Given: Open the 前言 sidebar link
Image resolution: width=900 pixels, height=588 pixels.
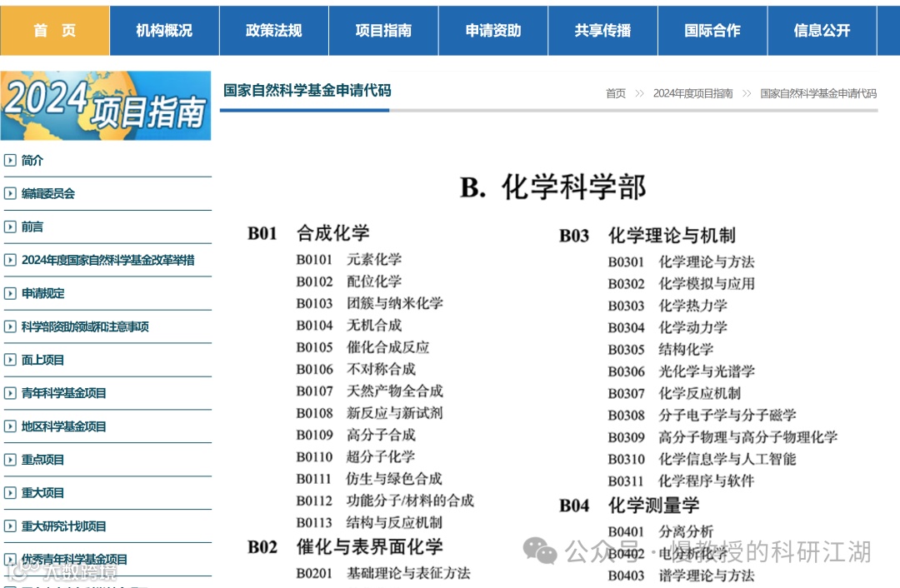Looking at the screenshot, I should tap(32, 227).
